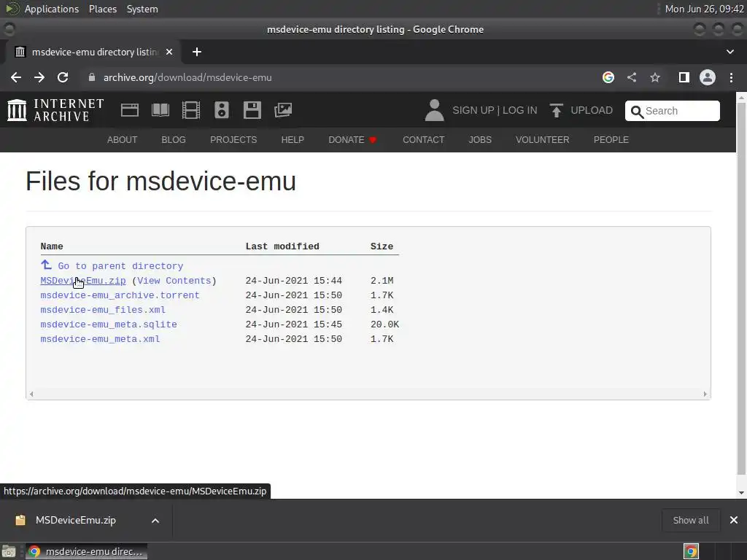The height and width of the screenshot is (560, 747).
Task: Click show desktop icon in bottom panel
Action: (9, 551)
